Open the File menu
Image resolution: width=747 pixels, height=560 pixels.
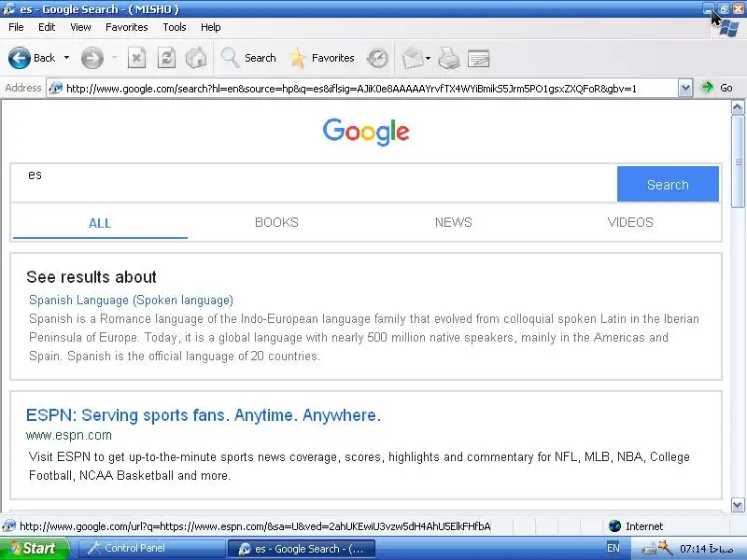coord(16,27)
